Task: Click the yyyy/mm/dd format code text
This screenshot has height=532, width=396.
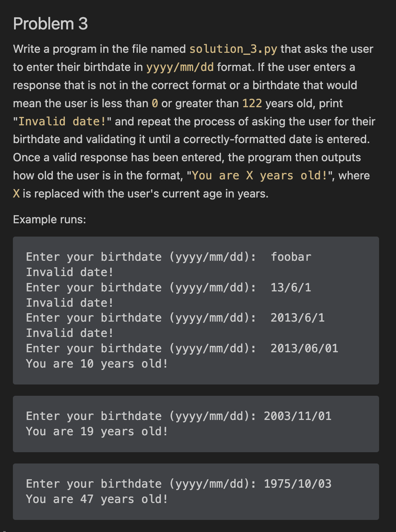Action: (180, 67)
